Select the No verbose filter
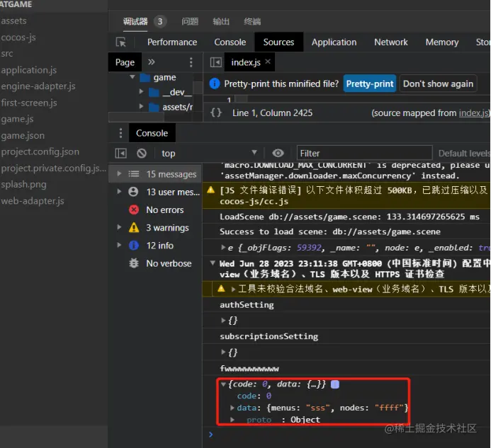 point(169,263)
